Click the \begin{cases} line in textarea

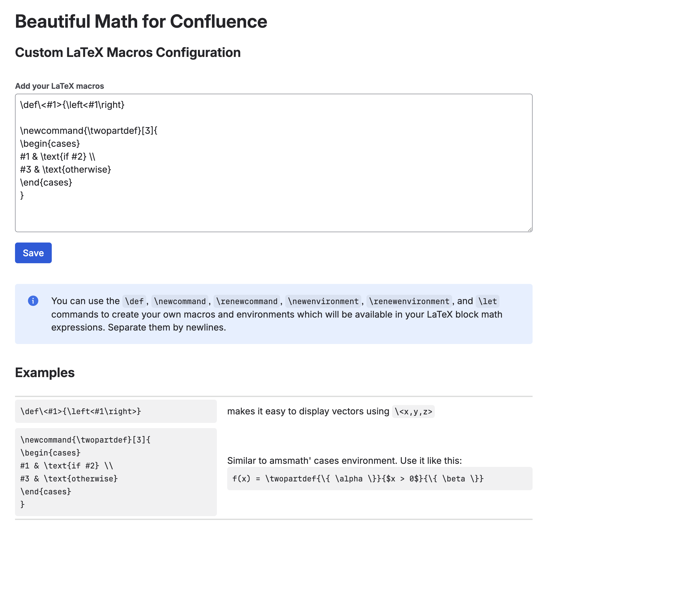[50, 144]
